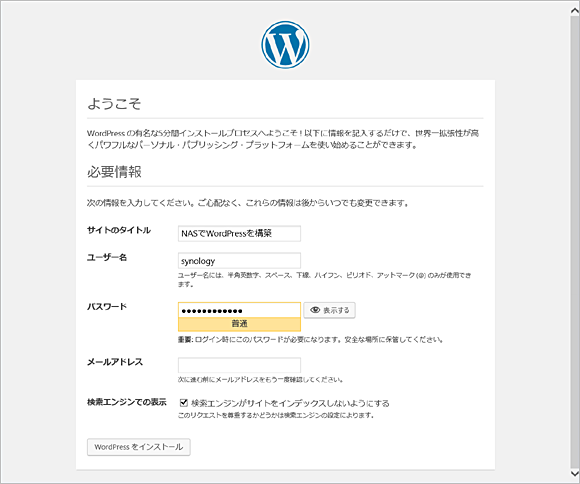Viewport: 580px width, 484px height.
Task: Click the empty メールアドレス field
Action: click(x=239, y=365)
